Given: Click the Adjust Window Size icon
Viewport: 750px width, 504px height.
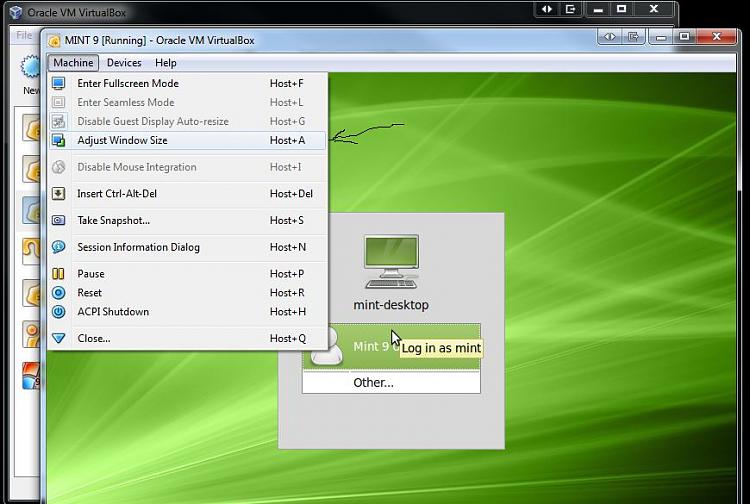Looking at the screenshot, I should (58, 141).
